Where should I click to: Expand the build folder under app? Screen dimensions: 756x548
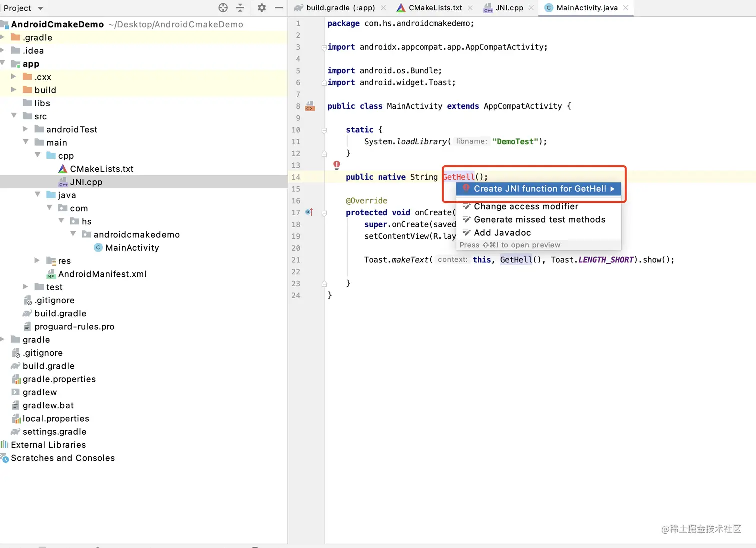14,90
